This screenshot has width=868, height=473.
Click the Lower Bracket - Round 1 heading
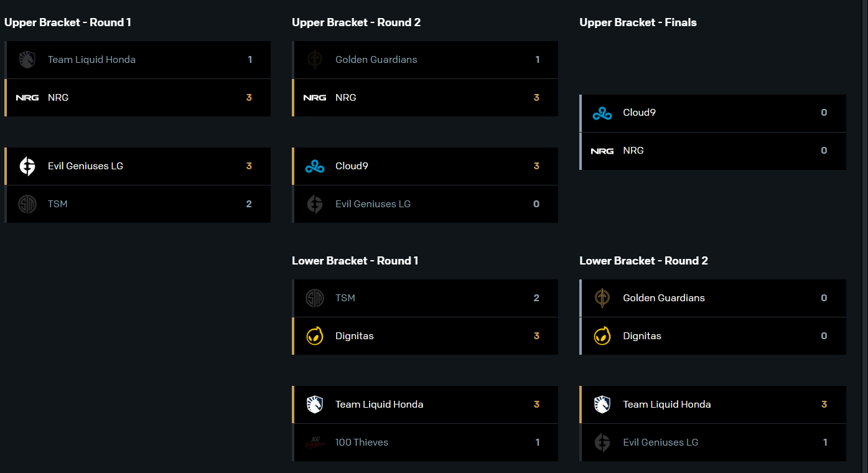pos(355,261)
